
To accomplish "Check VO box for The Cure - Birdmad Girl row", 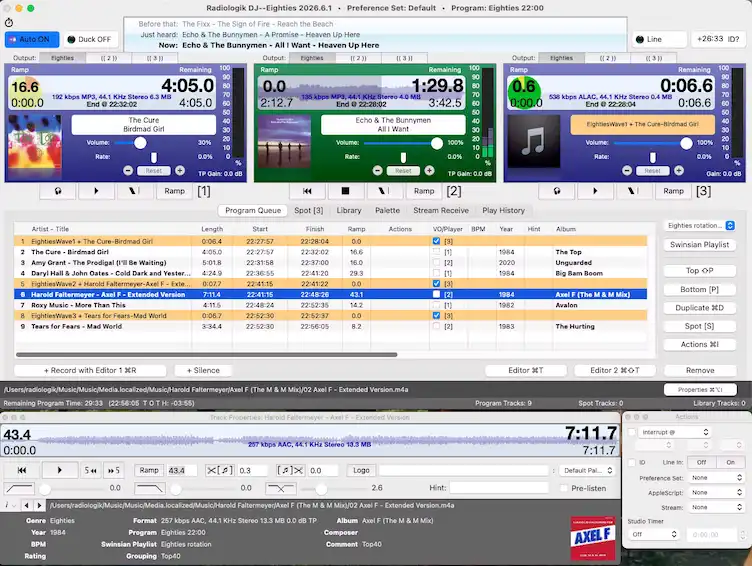I will click(x=436, y=252).
